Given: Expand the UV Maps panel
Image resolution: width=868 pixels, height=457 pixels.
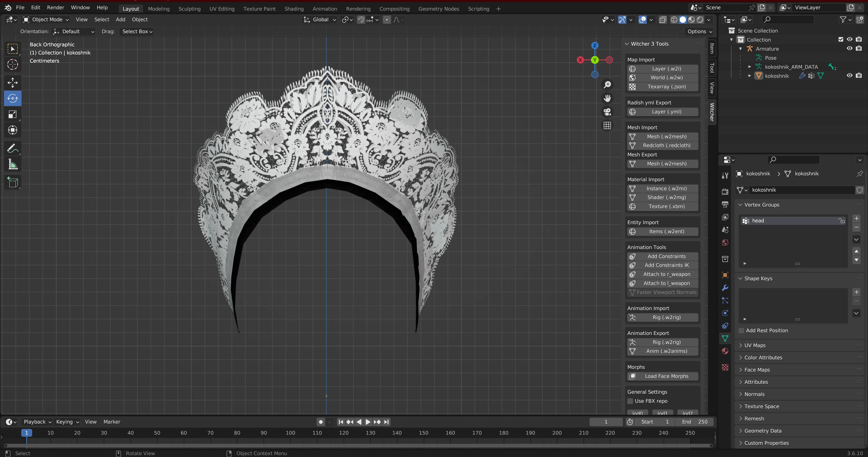Looking at the screenshot, I should click(x=754, y=346).
